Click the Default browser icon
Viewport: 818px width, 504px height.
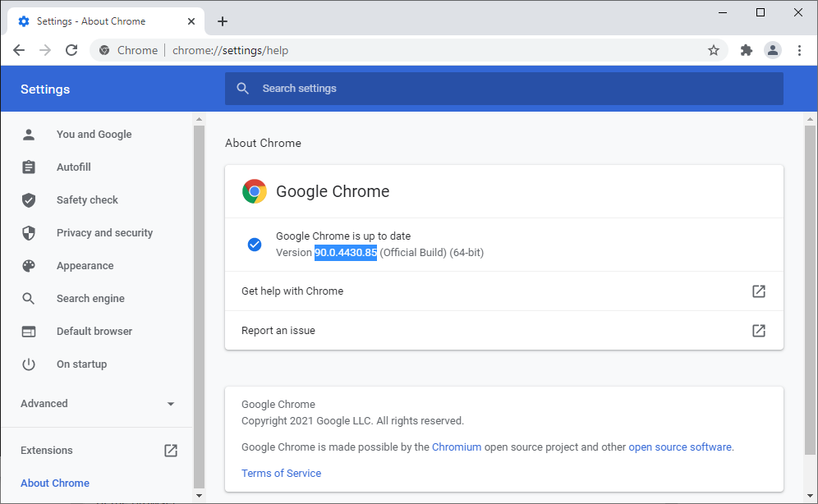tap(30, 331)
